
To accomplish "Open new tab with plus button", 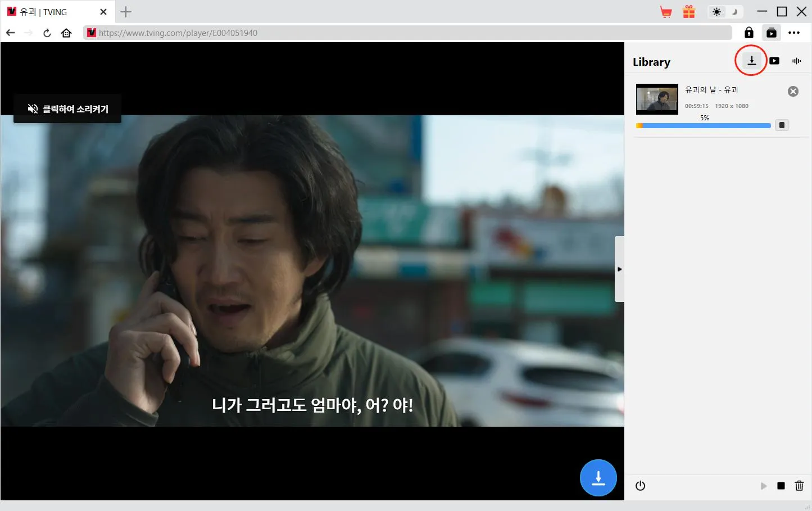I will point(126,12).
